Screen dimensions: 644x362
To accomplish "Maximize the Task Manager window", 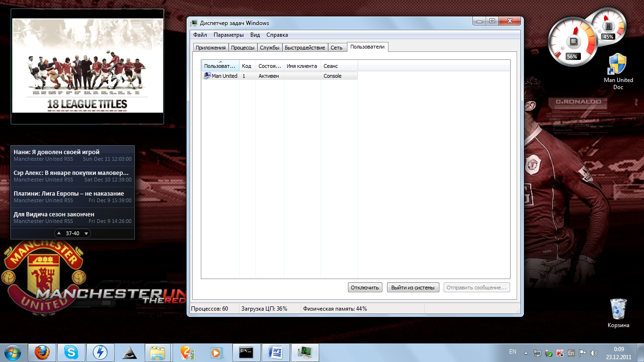I will [492, 21].
